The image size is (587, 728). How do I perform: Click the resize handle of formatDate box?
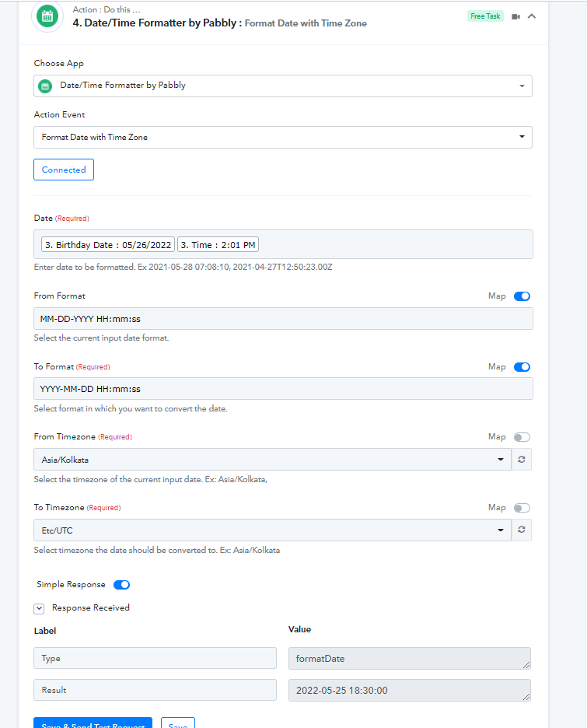tap(526, 665)
